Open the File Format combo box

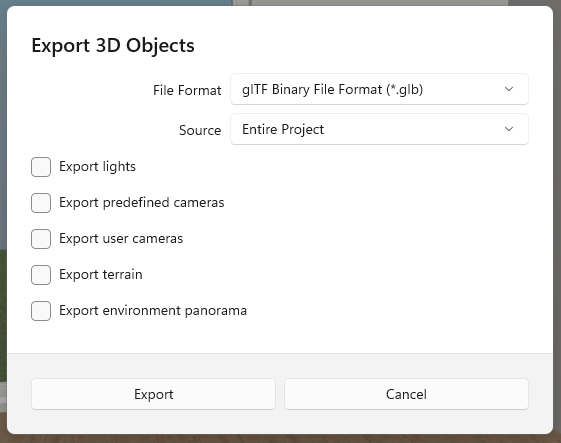379,89
